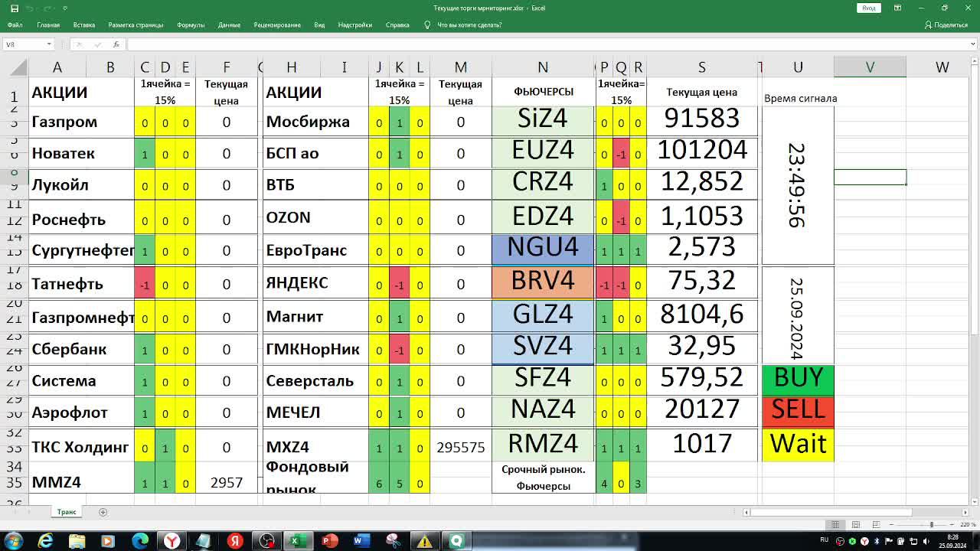Expand the Name Box dropdown arrow
This screenshot has width=980, height=551.
(x=49, y=44)
